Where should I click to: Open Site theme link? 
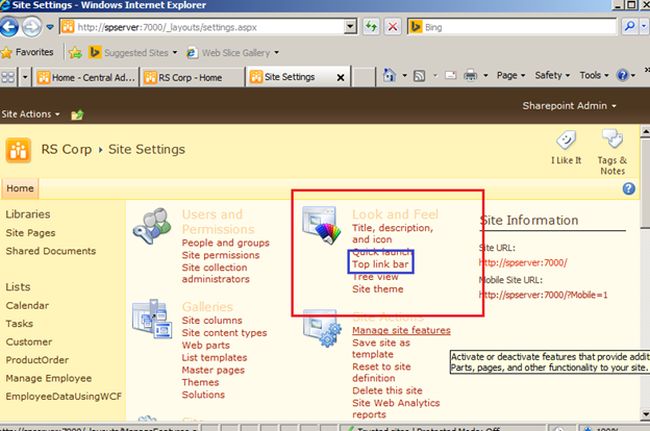[378, 289]
